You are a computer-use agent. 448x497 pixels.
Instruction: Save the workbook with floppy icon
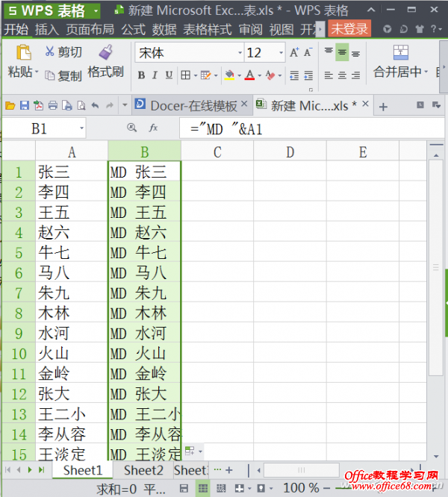pos(25,105)
